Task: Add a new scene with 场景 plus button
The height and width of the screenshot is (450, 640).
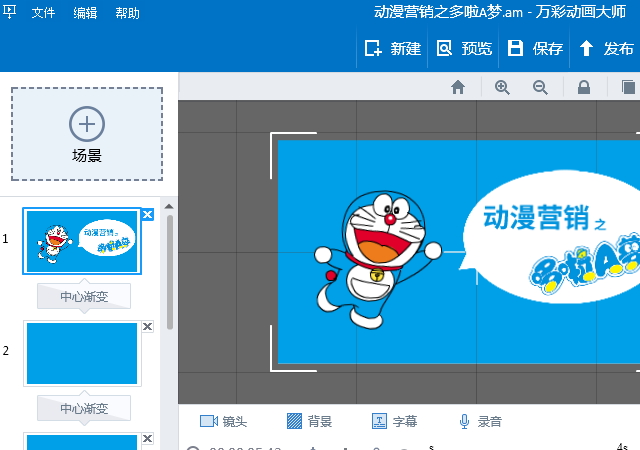Action: (x=87, y=133)
